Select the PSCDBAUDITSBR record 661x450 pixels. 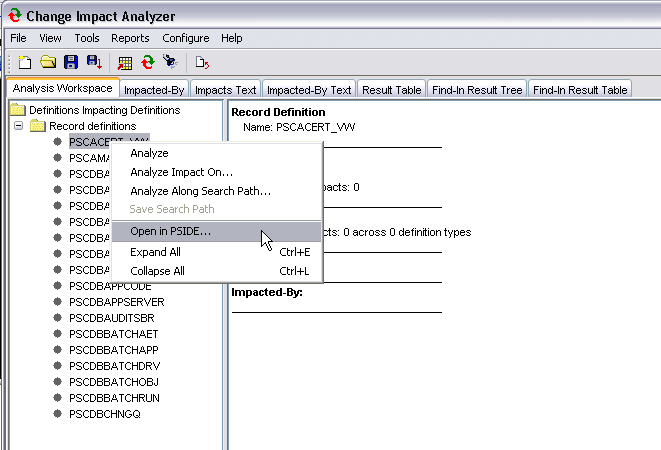point(112,318)
